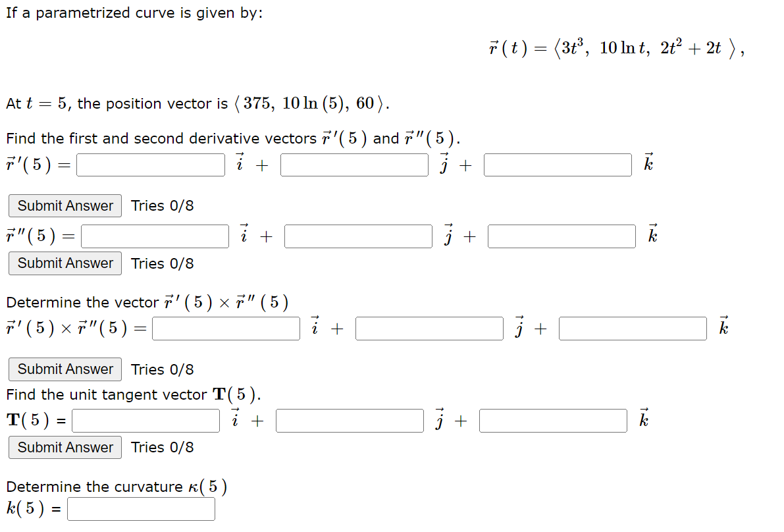Click the k field of the cross product
Screen dimensions: 784x532
tap(632, 328)
